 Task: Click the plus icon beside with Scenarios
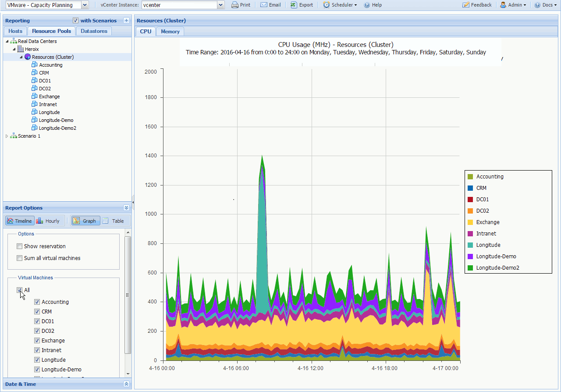[126, 21]
